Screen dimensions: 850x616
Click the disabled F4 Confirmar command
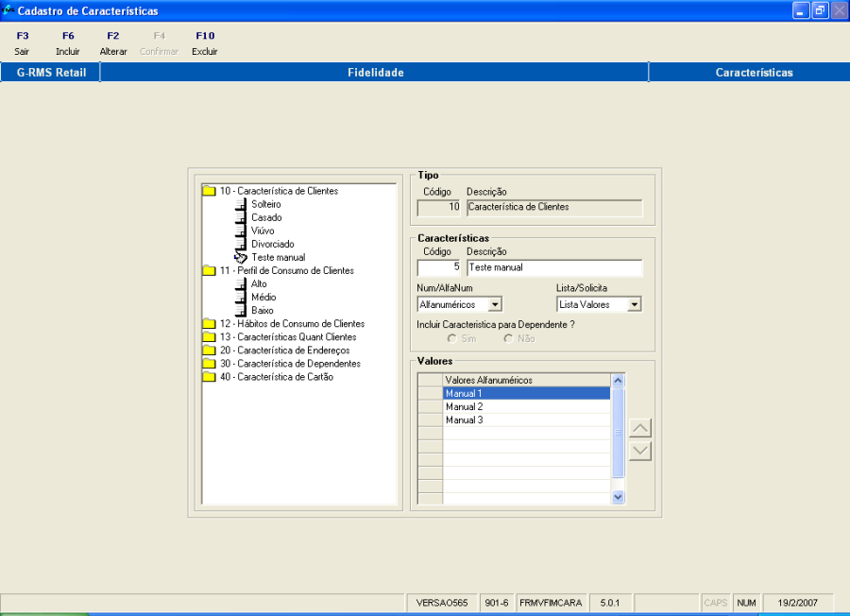coord(159,43)
